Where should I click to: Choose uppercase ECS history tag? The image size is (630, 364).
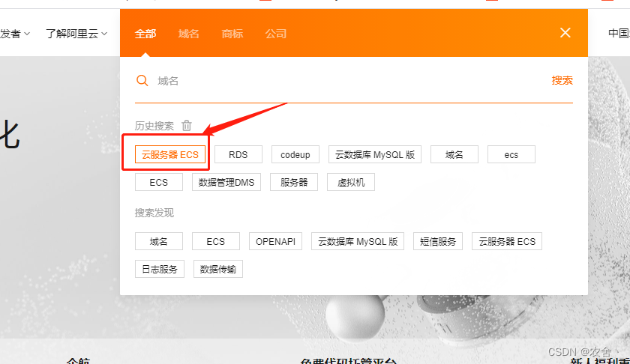[159, 182]
